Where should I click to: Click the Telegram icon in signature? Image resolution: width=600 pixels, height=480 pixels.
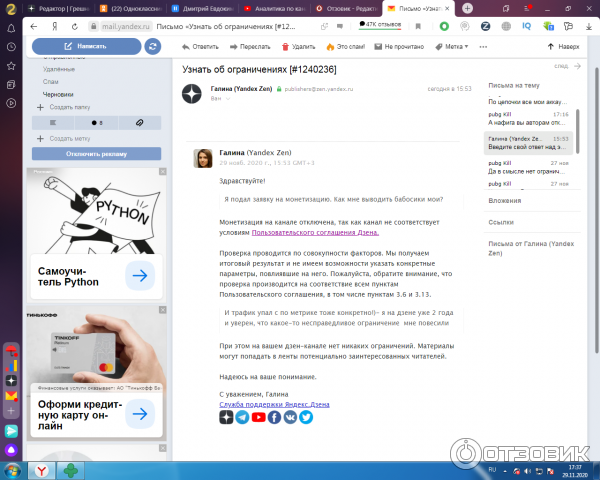tap(242, 417)
